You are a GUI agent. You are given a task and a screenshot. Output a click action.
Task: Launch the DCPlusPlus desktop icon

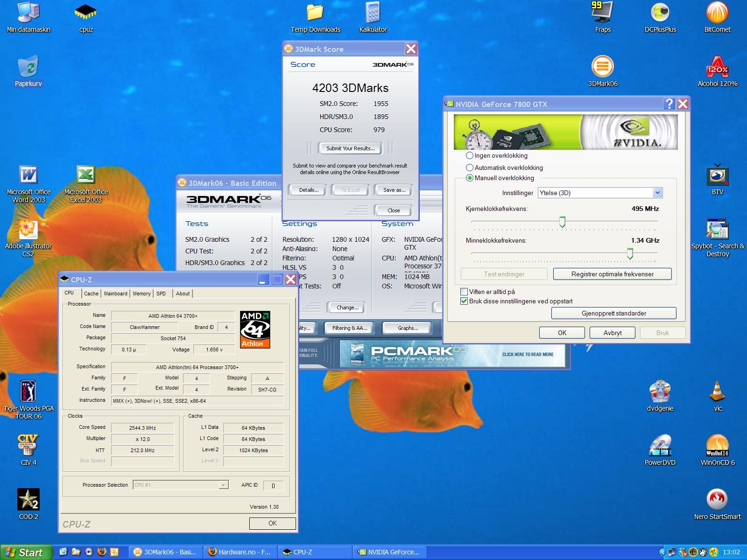pyautogui.click(x=660, y=18)
